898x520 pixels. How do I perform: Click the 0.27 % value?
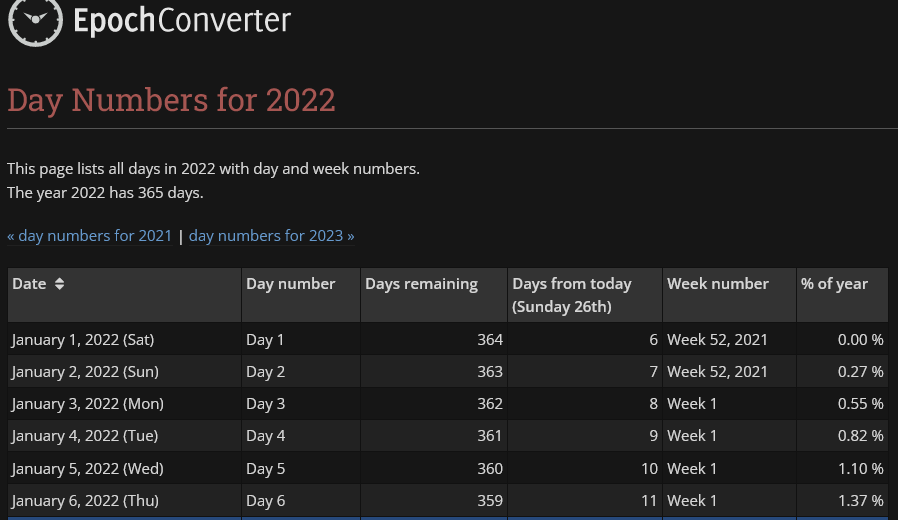860,372
